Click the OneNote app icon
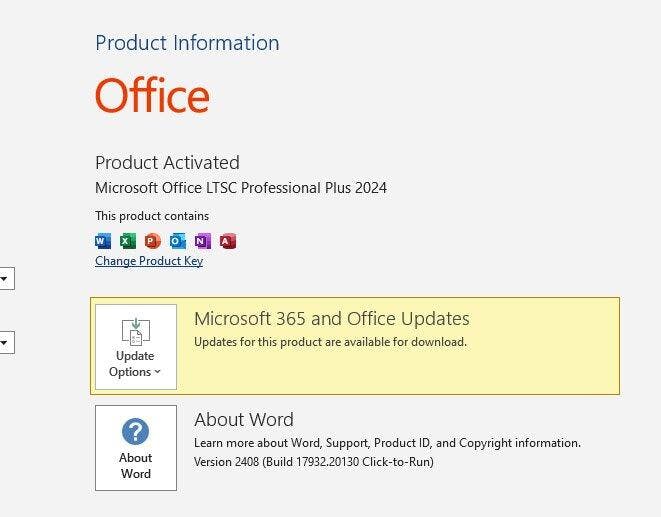Image resolution: width=661 pixels, height=517 pixels. point(203,241)
